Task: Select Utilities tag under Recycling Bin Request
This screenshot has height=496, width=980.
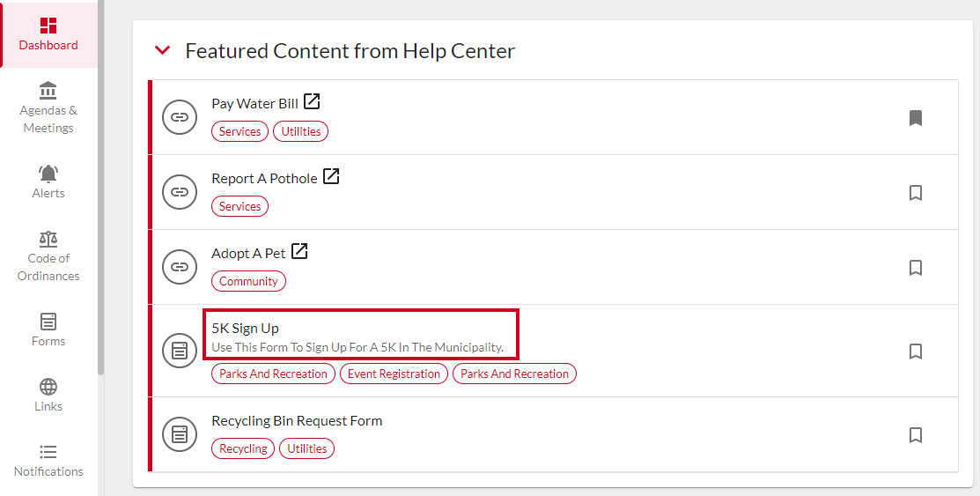Action: click(x=307, y=448)
